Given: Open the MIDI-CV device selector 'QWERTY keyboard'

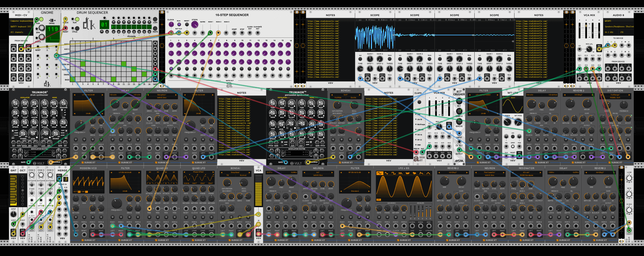Looking at the screenshot, I should (x=21, y=26).
